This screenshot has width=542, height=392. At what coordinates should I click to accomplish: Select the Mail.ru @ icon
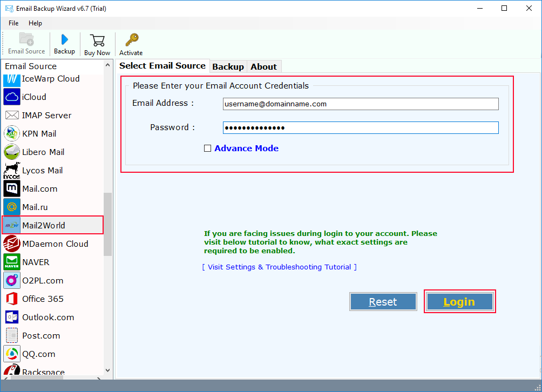12,207
